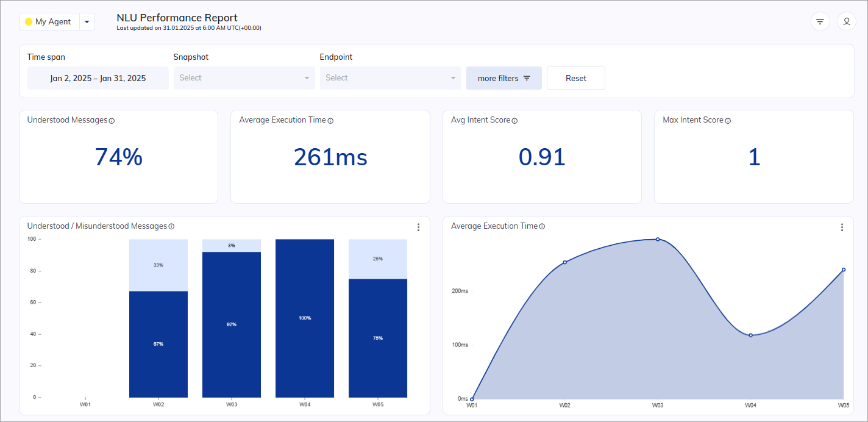Screen dimensions: 868x422
Task: Open the Snapshot select dropdown
Action: pyautogui.click(x=244, y=78)
